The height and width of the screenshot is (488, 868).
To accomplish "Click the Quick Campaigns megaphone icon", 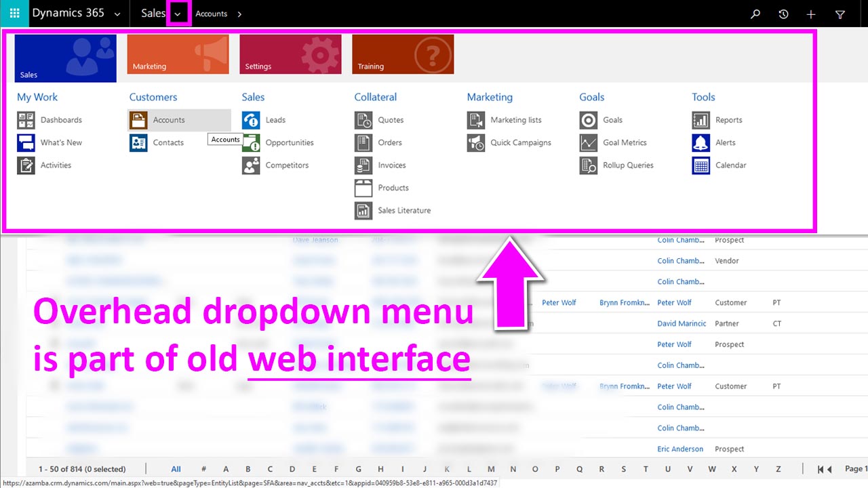I will [476, 142].
